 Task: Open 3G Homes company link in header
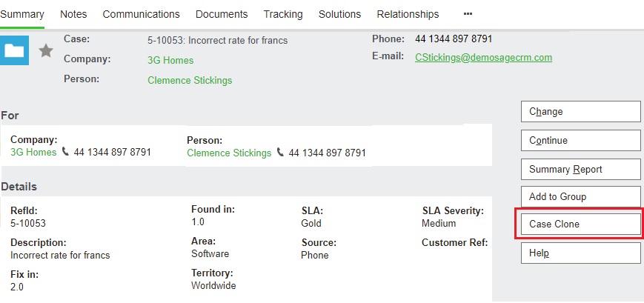point(170,60)
